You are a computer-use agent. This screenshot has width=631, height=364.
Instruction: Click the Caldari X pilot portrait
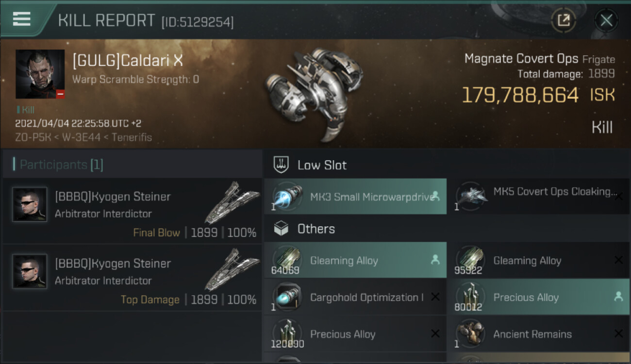pos(40,74)
